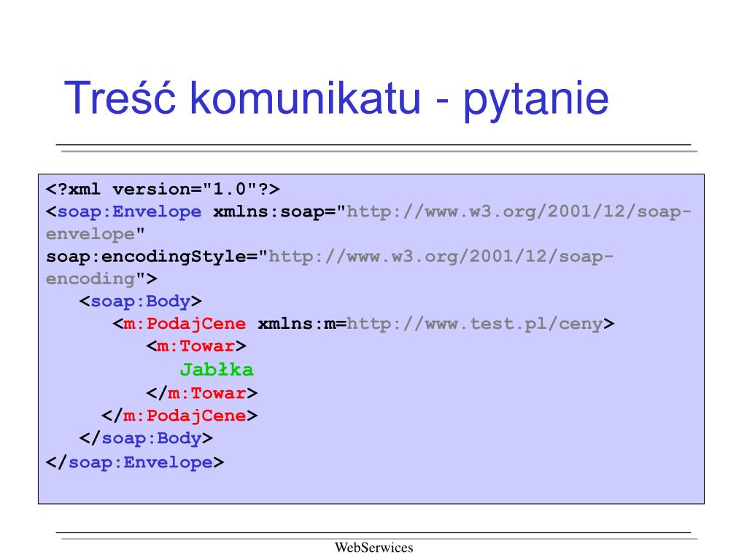Click the closing '</soap:Body>' tag
This screenshot has height=560, width=747.
[x=146, y=437]
